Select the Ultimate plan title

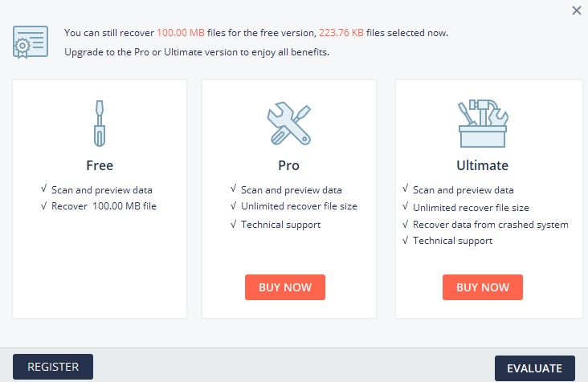[482, 166]
